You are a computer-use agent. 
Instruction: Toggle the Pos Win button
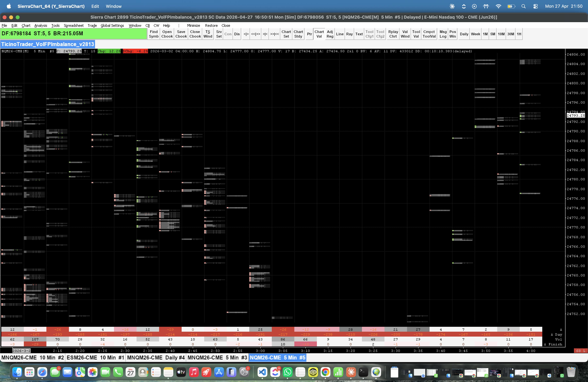click(x=452, y=34)
